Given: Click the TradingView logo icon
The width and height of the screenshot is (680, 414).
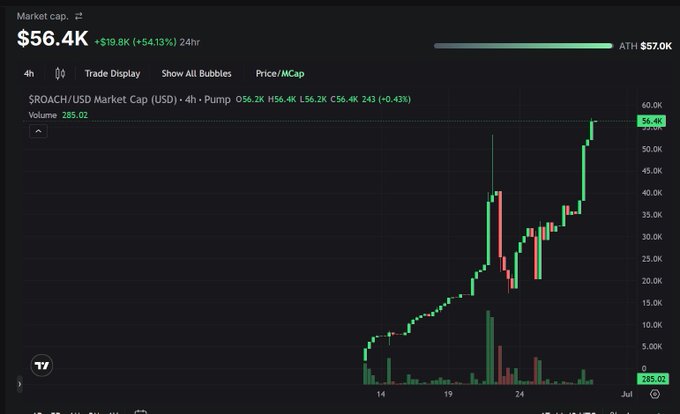Looking at the screenshot, I should [x=42, y=365].
